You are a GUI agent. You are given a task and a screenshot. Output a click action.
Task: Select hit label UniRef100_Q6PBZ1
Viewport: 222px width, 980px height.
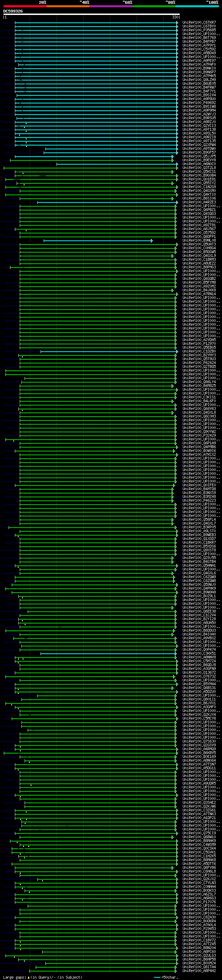(x=199, y=210)
